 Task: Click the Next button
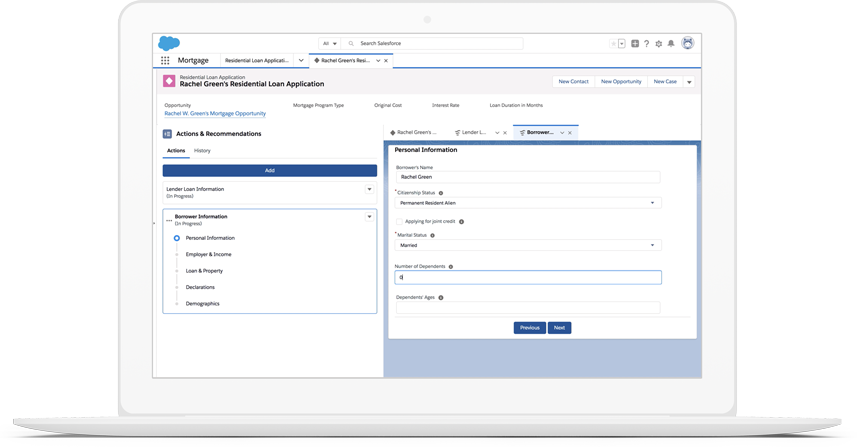tap(559, 328)
